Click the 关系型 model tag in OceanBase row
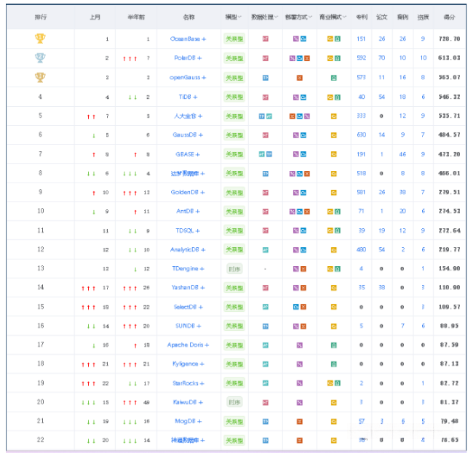The height and width of the screenshot is (461, 476). point(234,39)
